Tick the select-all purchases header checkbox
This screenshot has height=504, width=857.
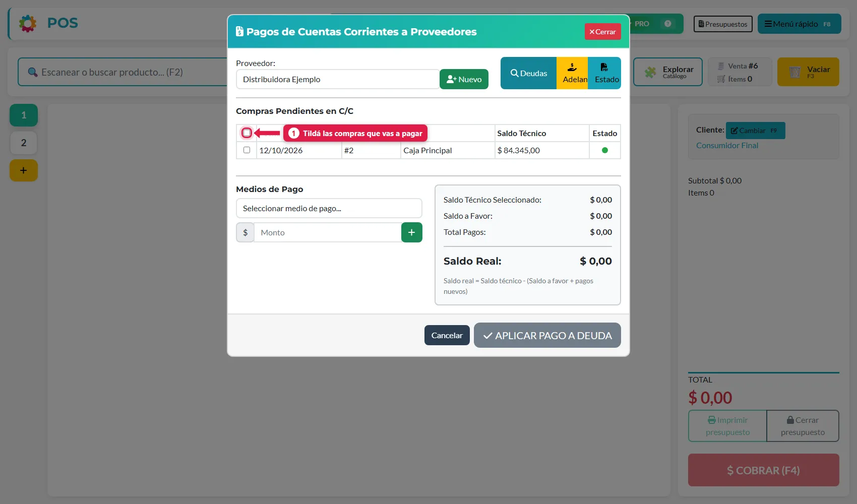coord(247,133)
